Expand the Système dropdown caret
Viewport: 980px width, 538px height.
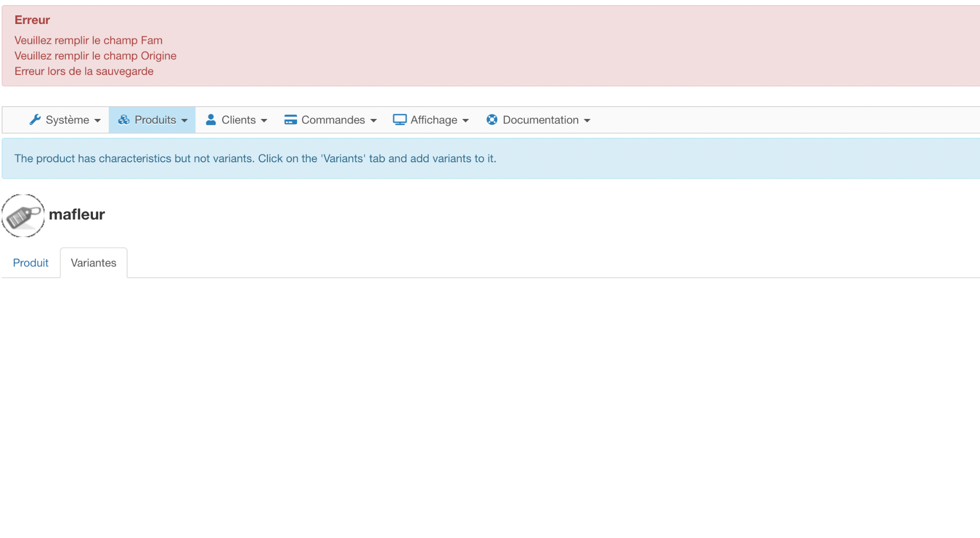(97, 120)
